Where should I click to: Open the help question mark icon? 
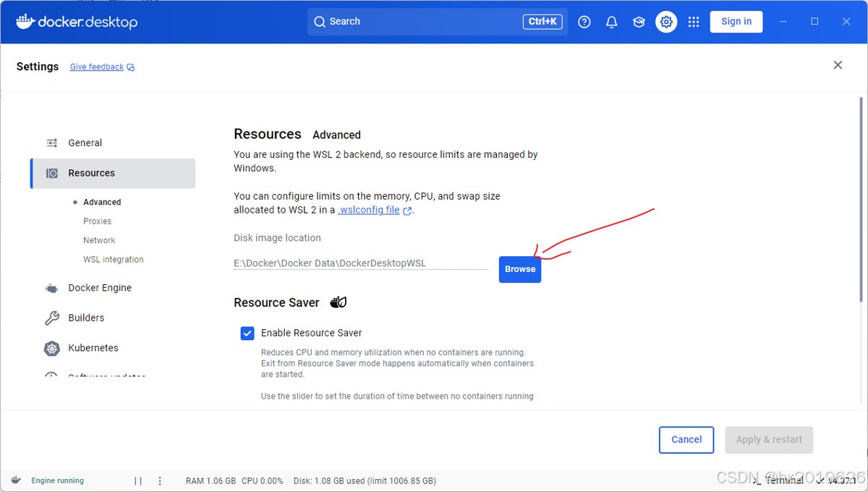[x=584, y=22]
